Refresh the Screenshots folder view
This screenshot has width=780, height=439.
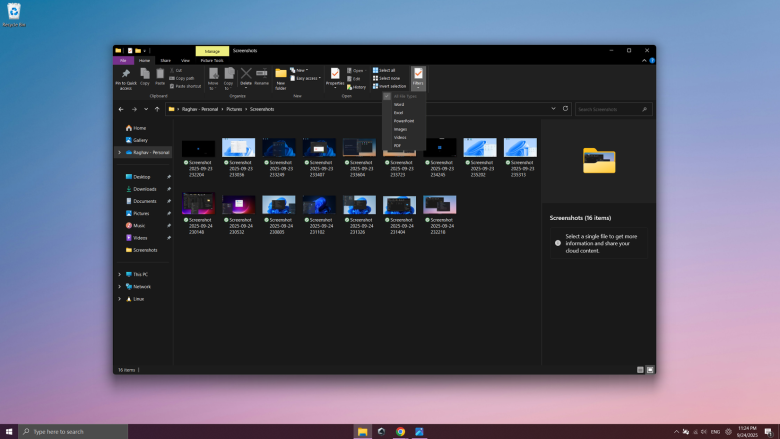tap(566, 108)
